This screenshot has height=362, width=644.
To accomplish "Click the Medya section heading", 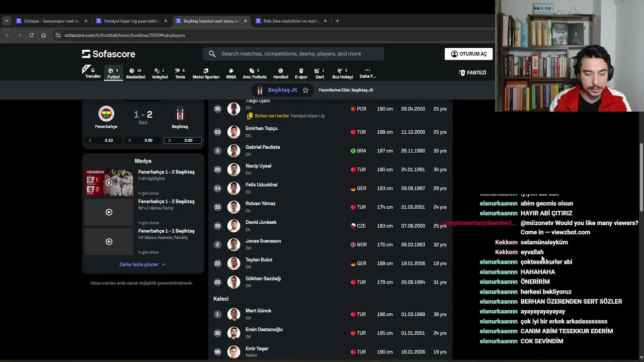I will 143,161.
